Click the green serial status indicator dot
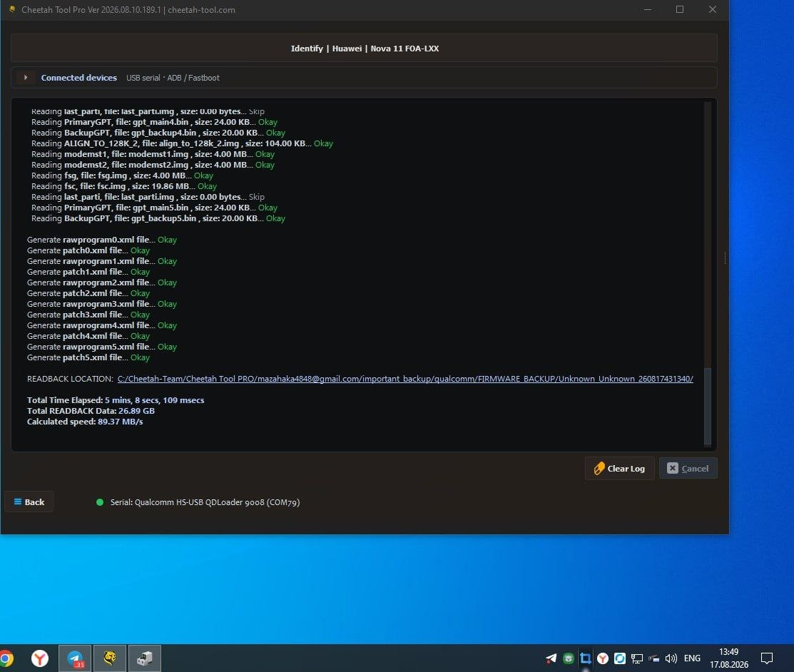Image resolution: width=794 pixels, height=672 pixels. pyautogui.click(x=100, y=502)
